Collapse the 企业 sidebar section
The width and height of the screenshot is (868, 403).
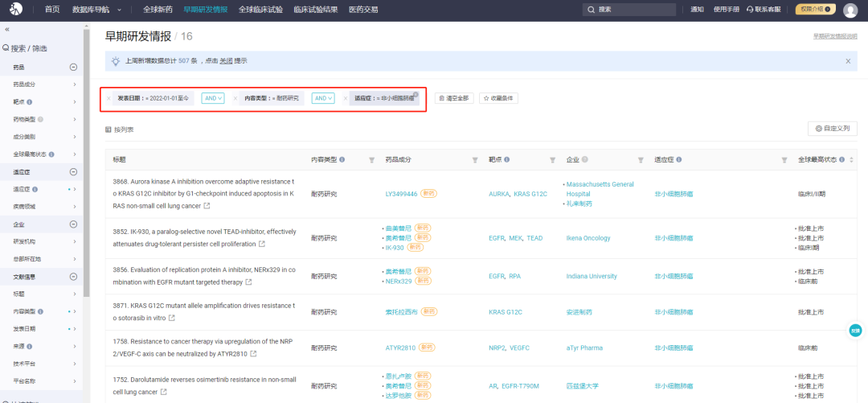tap(73, 224)
